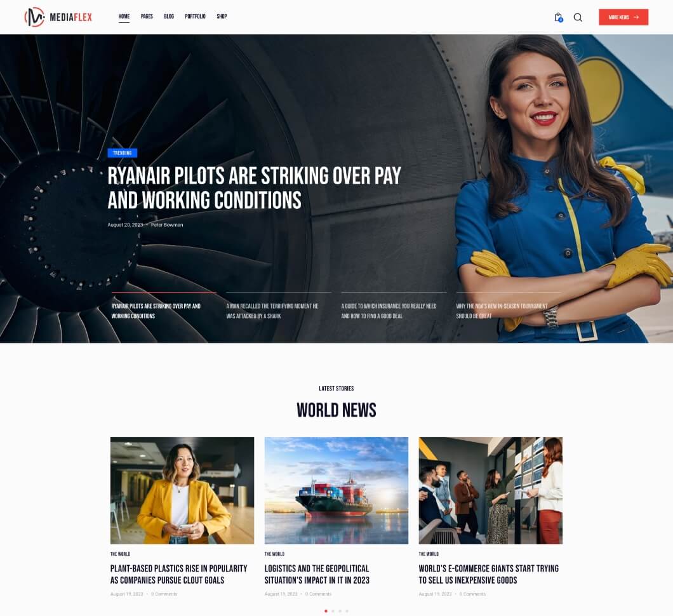
Task: Click The World tag above e-commerce article
Action: tap(429, 554)
